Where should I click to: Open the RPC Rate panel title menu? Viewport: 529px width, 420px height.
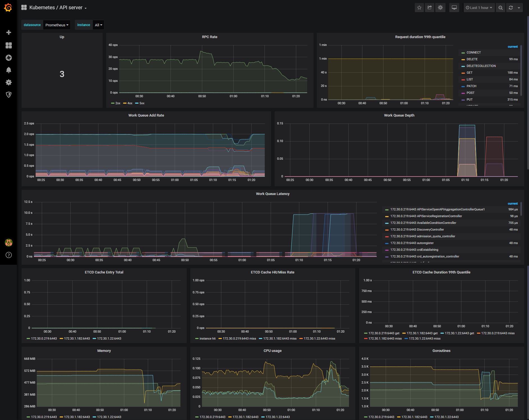pos(210,37)
